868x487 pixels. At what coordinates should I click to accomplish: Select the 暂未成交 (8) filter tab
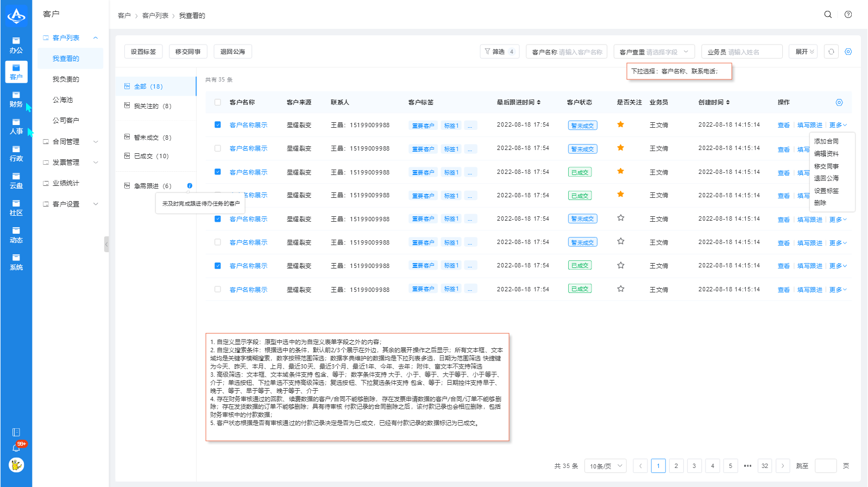point(156,138)
